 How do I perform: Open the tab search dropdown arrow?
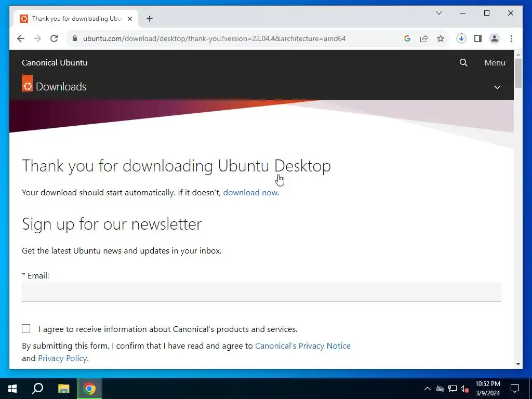(x=439, y=13)
